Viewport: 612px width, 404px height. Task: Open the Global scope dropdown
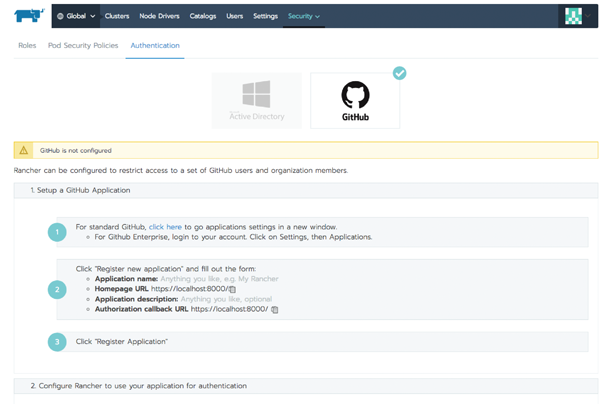[76, 16]
